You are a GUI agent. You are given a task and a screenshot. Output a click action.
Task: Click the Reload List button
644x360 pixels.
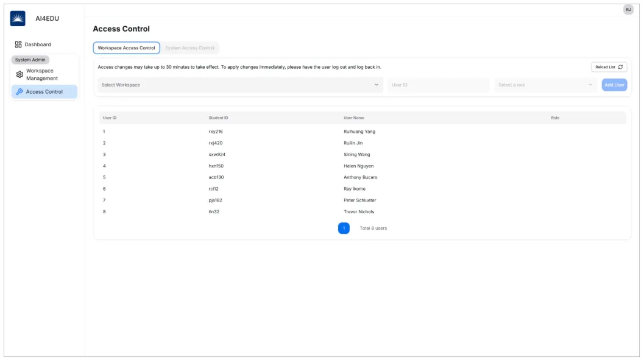(x=609, y=67)
